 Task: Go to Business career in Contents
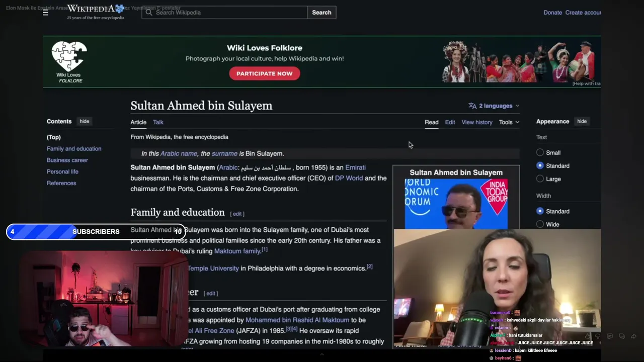67,160
